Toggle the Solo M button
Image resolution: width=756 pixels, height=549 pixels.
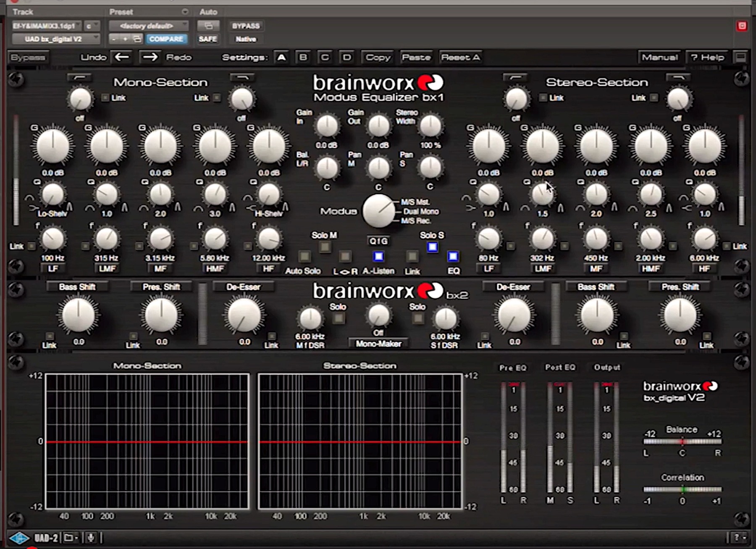pyautogui.click(x=325, y=247)
